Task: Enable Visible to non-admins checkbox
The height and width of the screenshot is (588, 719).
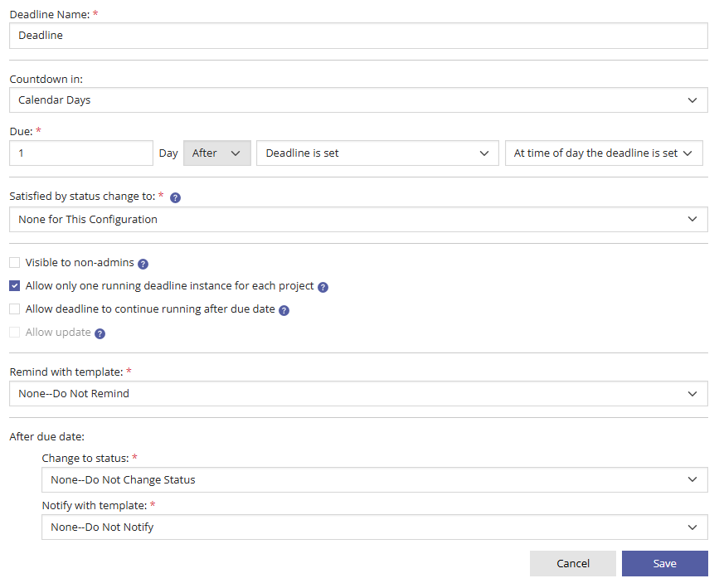Action: [x=15, y=262]
